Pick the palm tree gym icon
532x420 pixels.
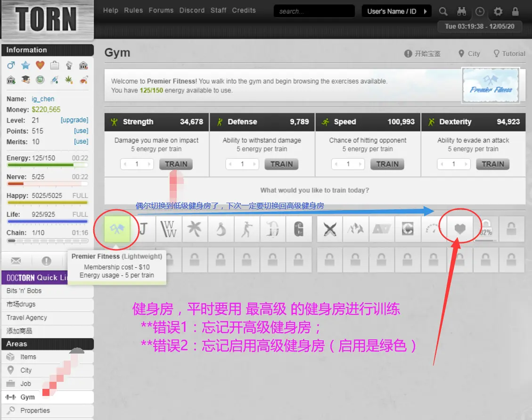(x=195, y=230)
